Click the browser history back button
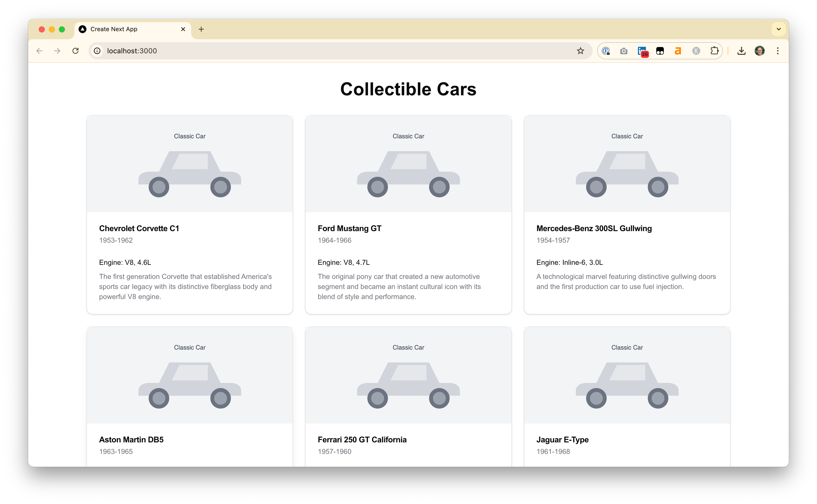Image resolution: width=817 pixels, height=504 pixels. point(39,51)
